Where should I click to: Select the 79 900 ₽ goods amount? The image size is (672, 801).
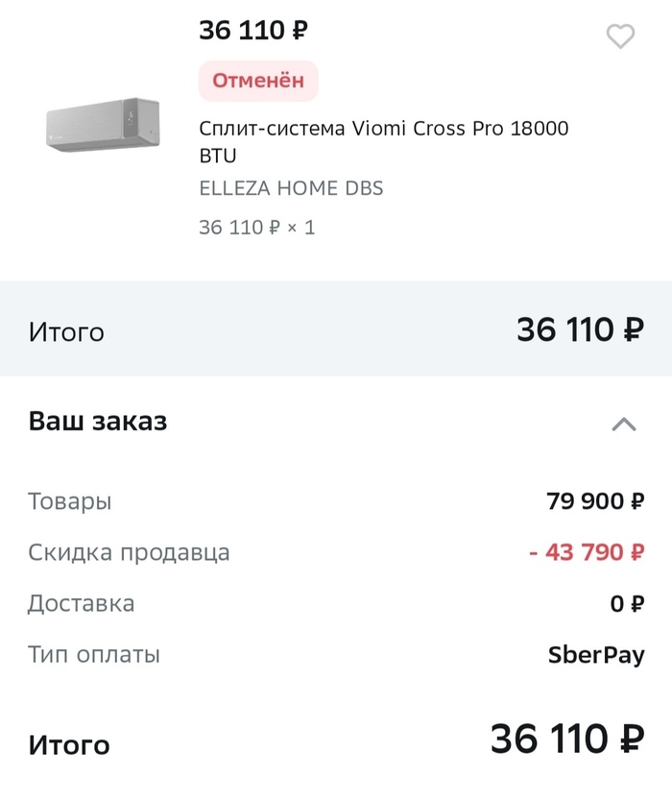(x=595, y=501)
